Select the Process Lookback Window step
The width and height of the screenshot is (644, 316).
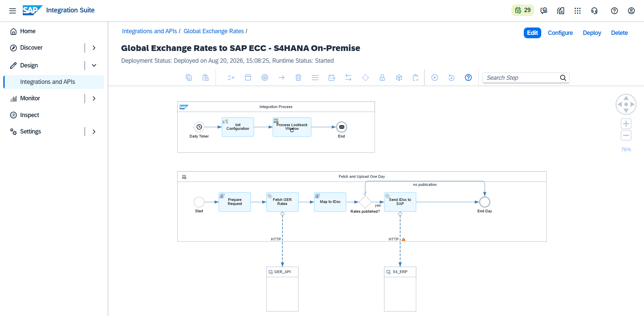292,127
